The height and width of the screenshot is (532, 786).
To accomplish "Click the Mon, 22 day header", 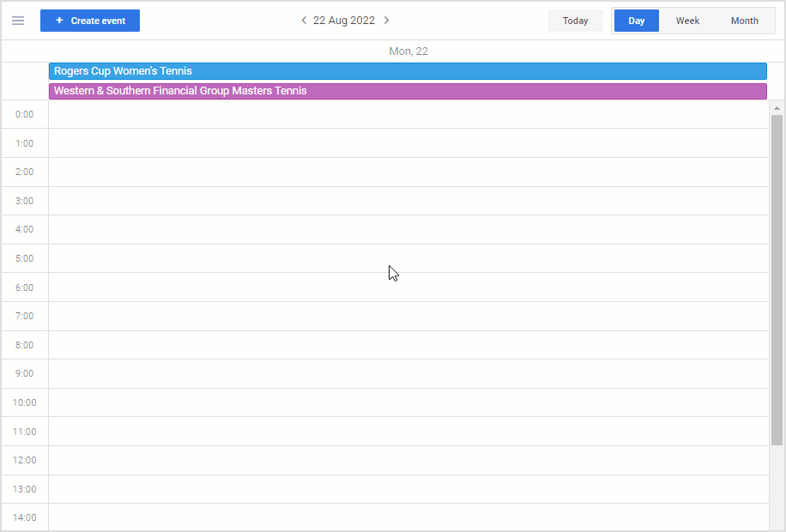I will pyautogui.click(x=408, y=51).
